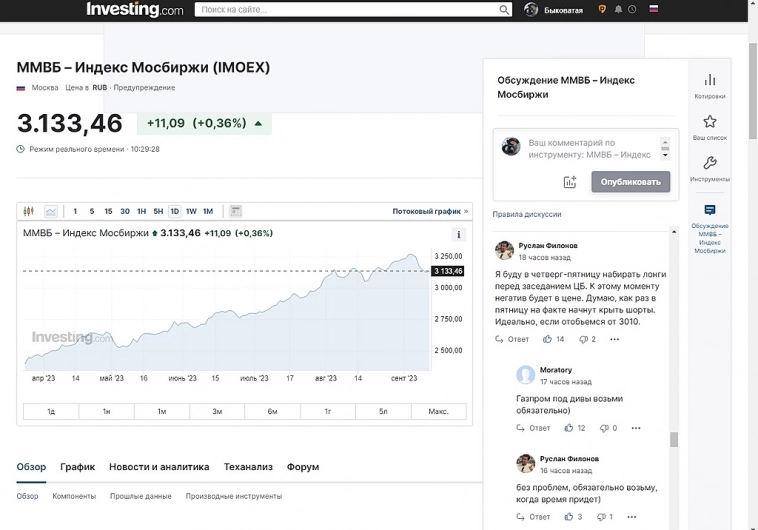The height and width of the screenshot is (530, 758).
Task: Set chart range to 6м
Action: (x=272, y=411)
